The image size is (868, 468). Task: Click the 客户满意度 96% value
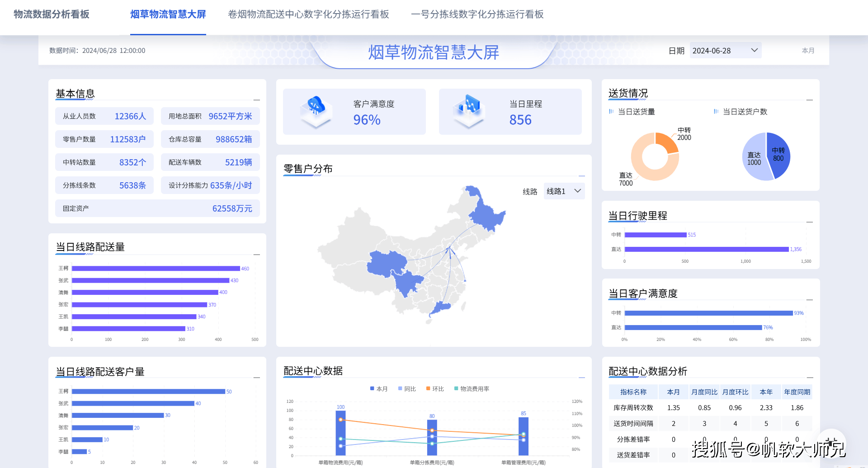coord(367,120)
